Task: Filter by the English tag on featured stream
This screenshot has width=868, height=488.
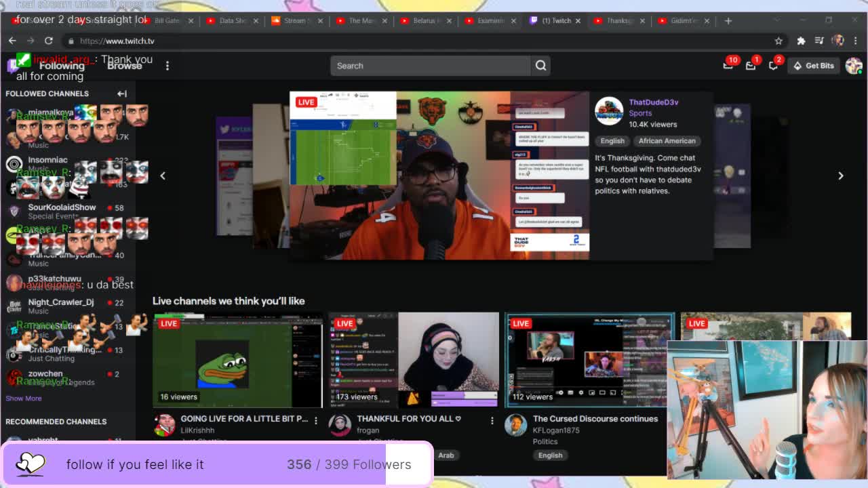Action: [x=612, y=141]
